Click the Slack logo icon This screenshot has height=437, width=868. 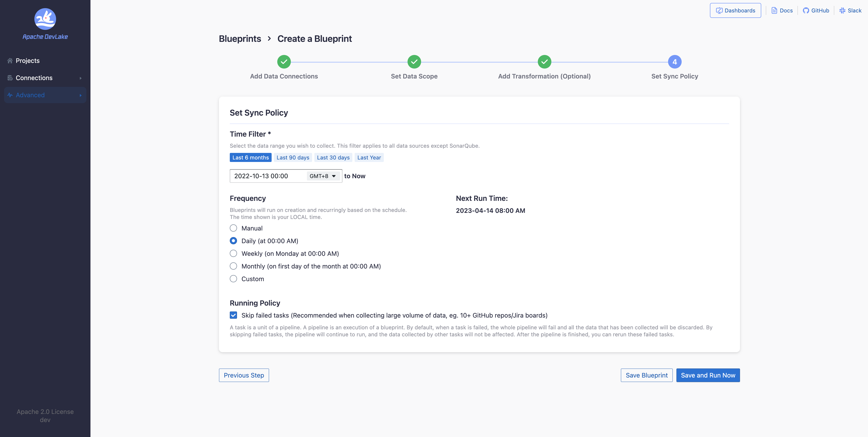pyautogui.click(x=842, y=10)
